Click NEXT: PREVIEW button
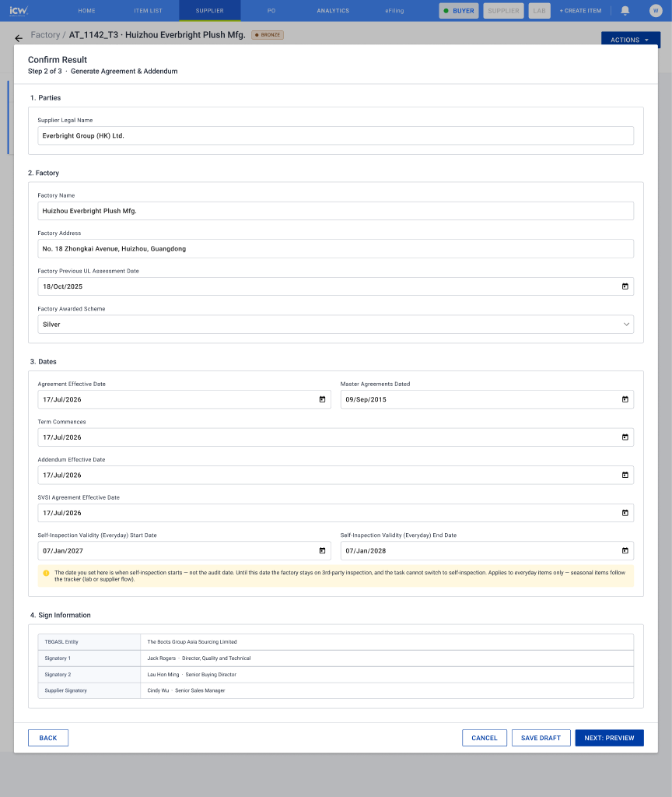The width and height of the screenshot is (672, 797). [x=610, y=738]
